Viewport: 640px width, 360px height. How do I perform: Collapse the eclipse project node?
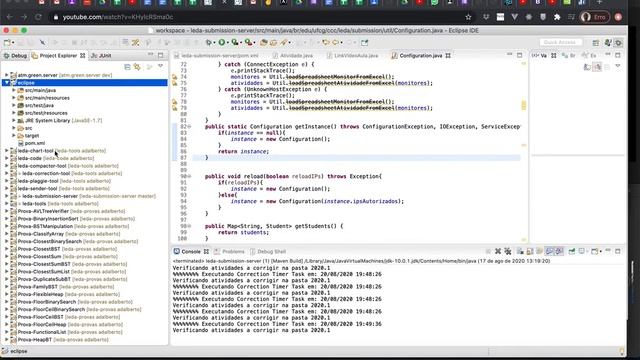(7, 83)
